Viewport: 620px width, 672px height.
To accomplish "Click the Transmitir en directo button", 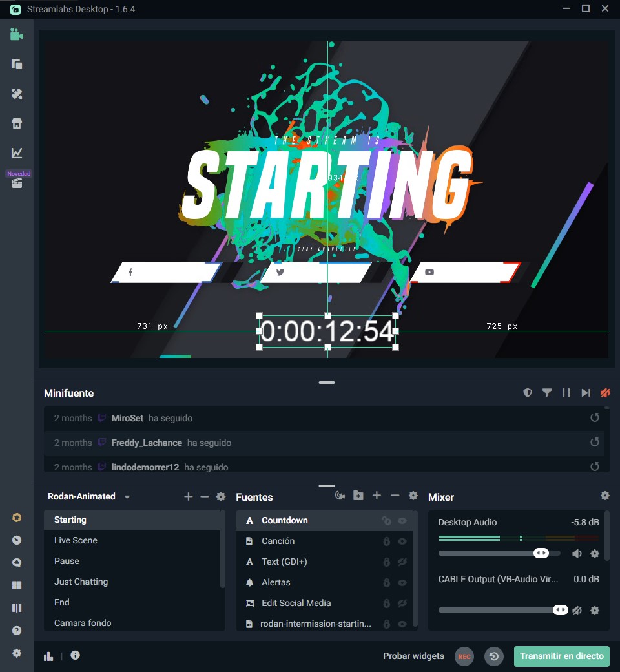I will 561,656.
